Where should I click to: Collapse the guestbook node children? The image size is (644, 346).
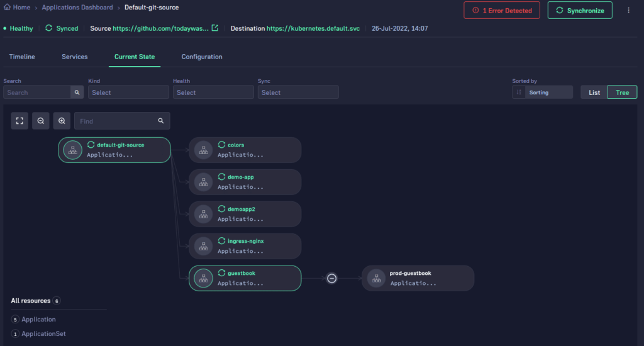tap(332, 278)
